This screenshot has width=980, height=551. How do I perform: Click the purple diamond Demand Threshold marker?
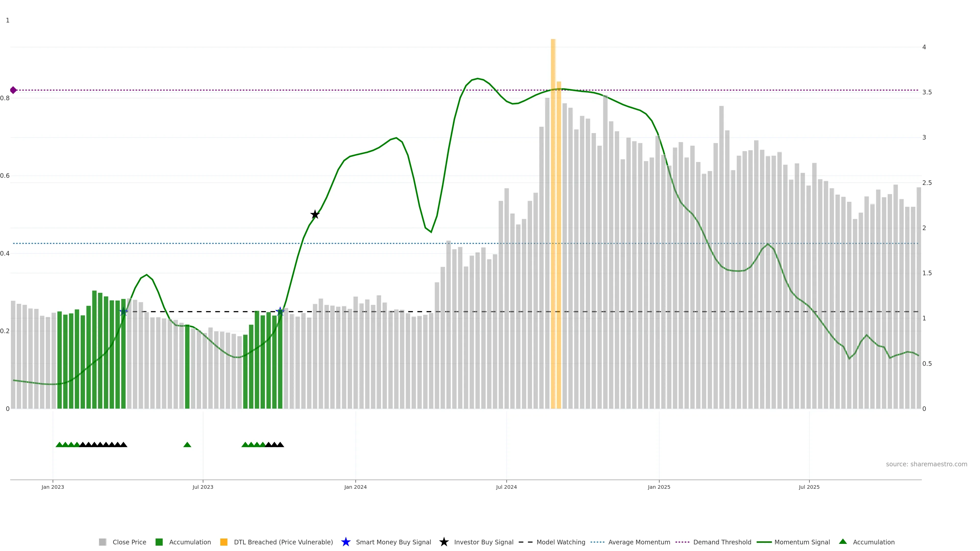(13, 90)
